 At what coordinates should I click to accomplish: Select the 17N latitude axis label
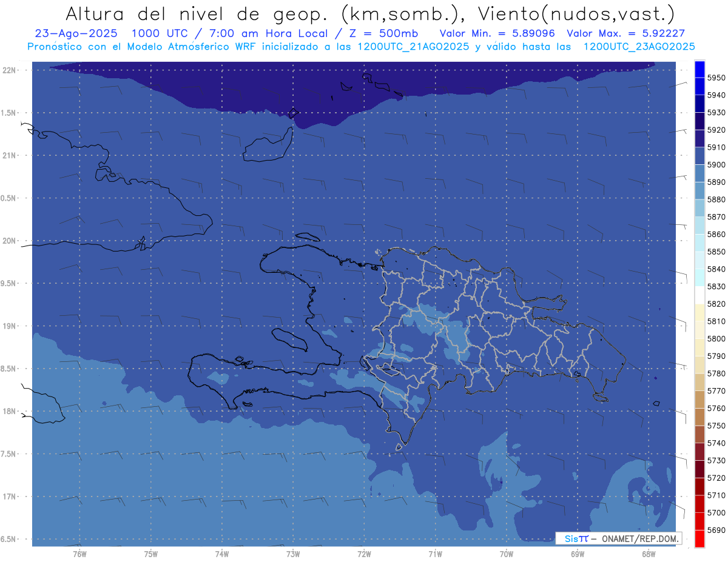[x=9, y=497]
